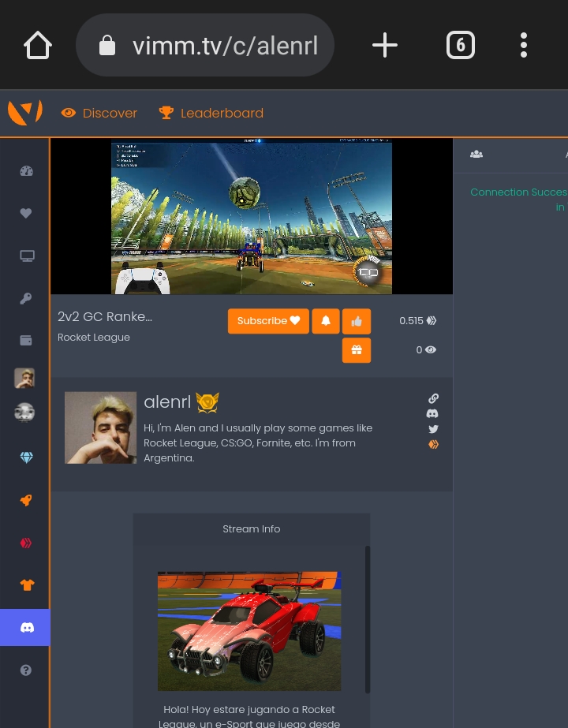Open the monitor sidebar icon

coord(27,256)
